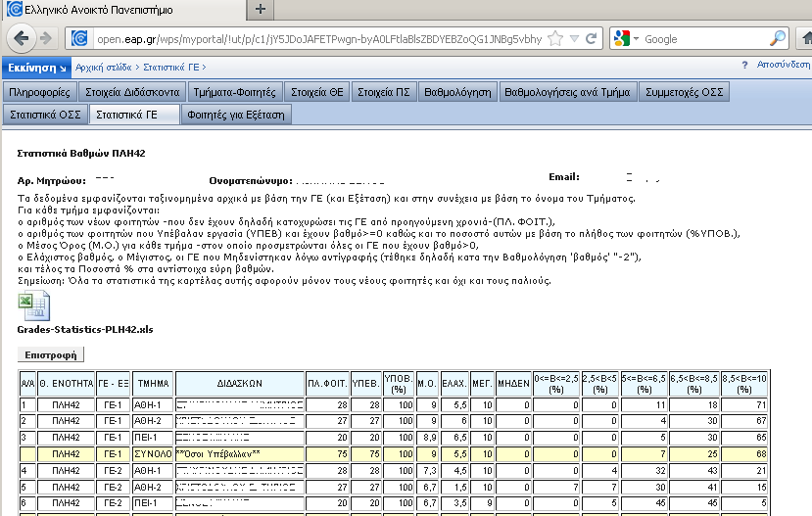Click the ΤΜΗΜΑ column header
Screen dimensions: 812x516
153,384
